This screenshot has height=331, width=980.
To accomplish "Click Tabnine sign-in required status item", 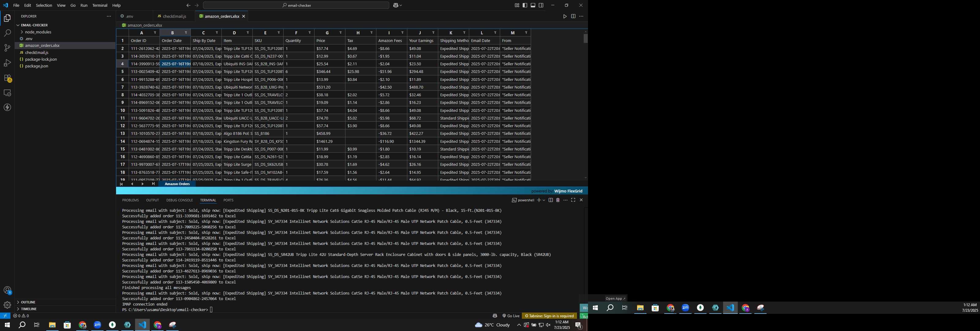I will coord(549,316).
